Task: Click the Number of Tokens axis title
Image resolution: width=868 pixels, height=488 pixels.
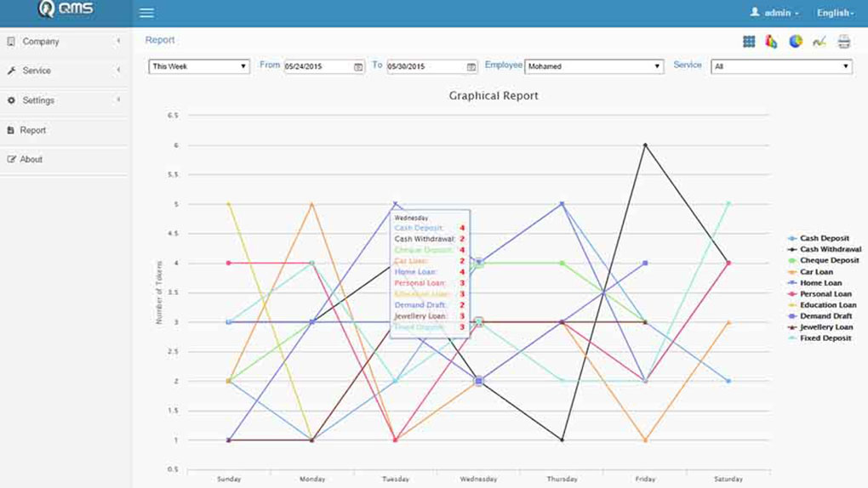Action: pos(159,292)
